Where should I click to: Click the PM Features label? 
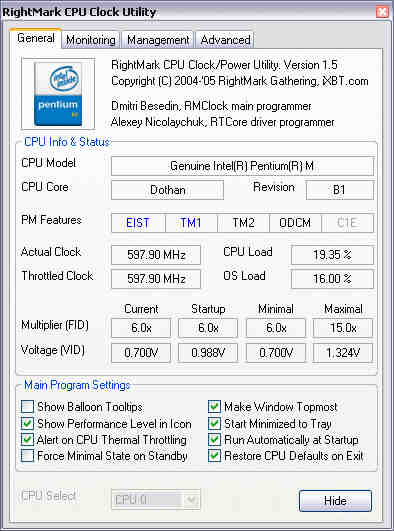click(51, 220)
